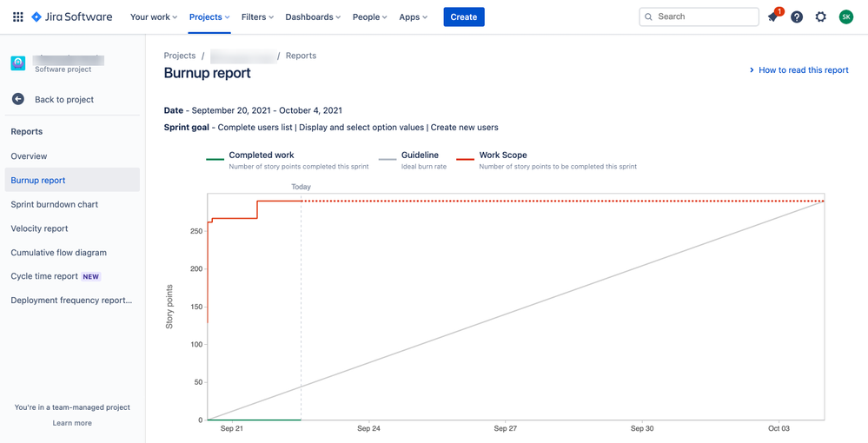Expand the Apps dropdown
The width and height of the screenshot is (868, 443).
pos(413,17)
